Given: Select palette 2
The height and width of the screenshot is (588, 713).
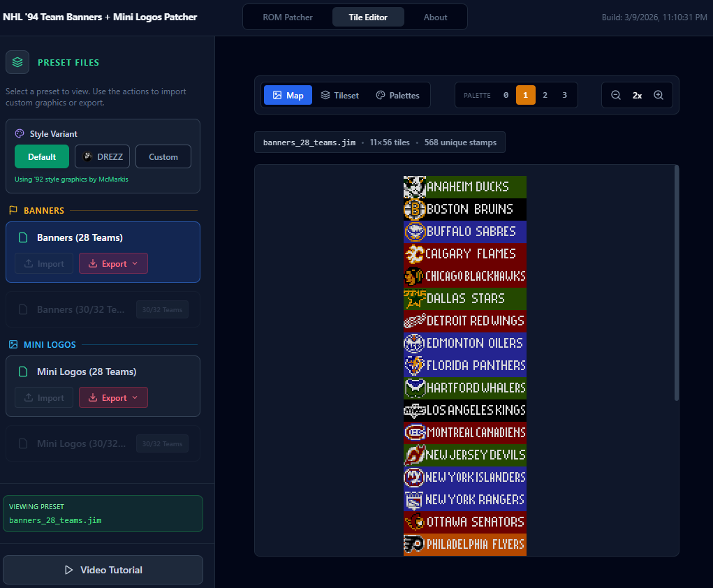Looking at the screenshot, I should click(545, 95).
